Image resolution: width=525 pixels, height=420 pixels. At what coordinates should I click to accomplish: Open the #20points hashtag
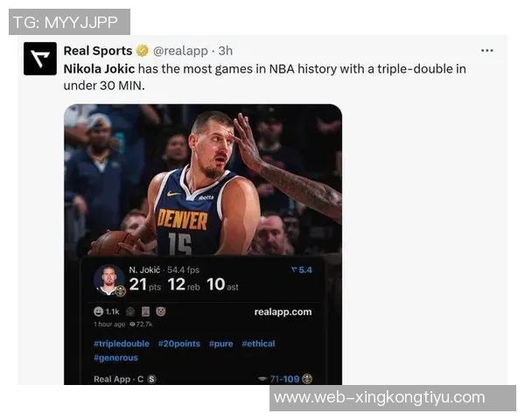point(179,344)
